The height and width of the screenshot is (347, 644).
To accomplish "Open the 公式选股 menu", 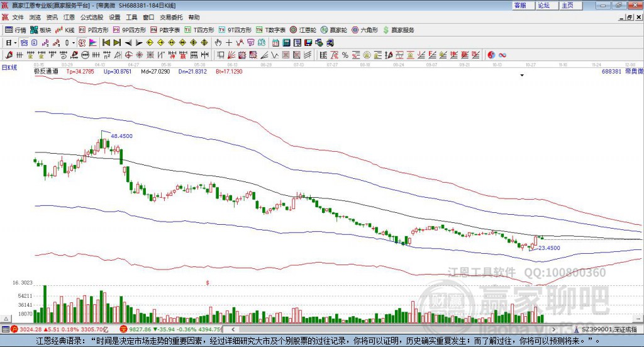I will 92,18.
